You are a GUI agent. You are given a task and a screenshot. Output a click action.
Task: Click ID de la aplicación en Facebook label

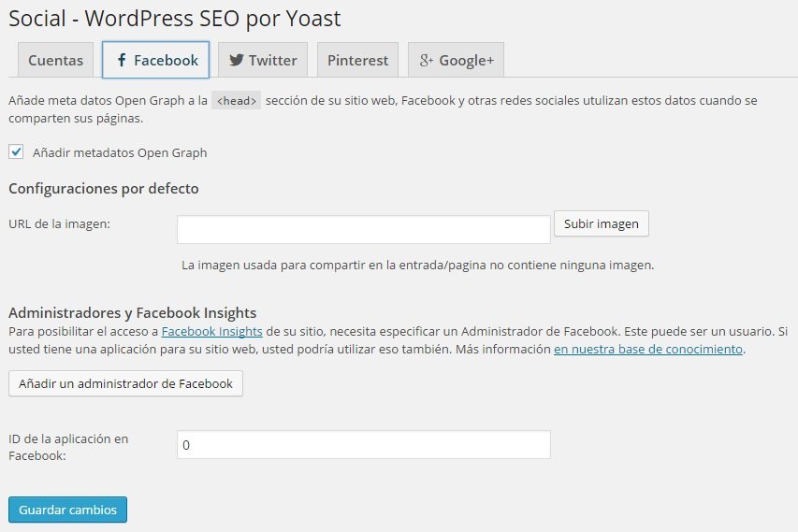(x=68, y=447)
